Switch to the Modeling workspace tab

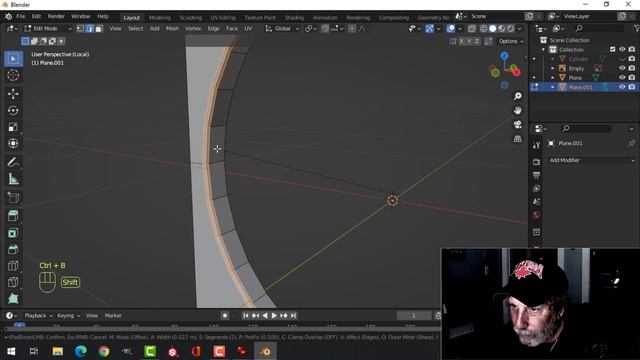(x=160, y=18)
